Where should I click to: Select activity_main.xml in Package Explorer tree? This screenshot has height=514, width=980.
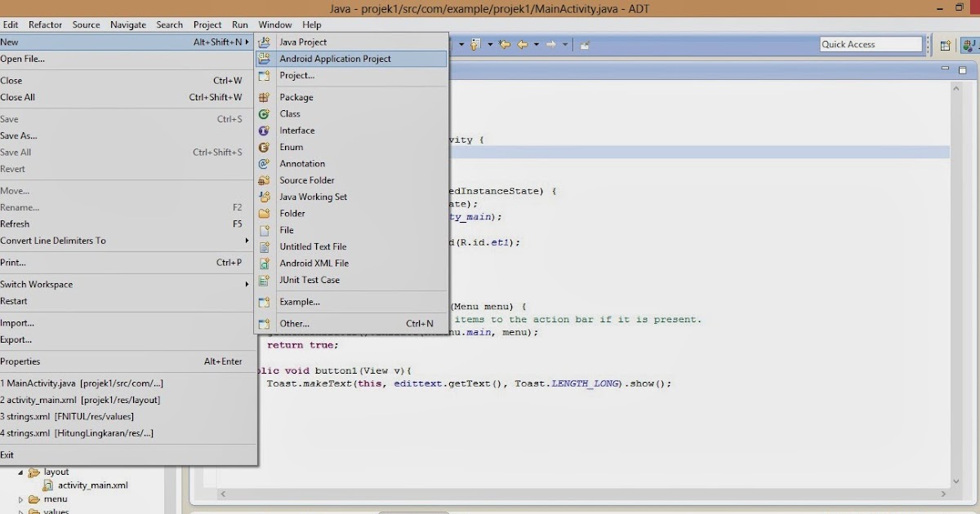[92, 485]
